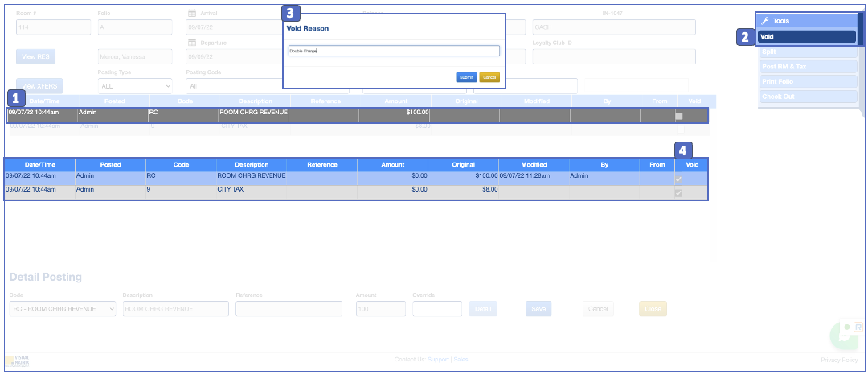Screen dimensions: 868x375
Task: Click the Void Reason text field
Action: tap(394, 51)
